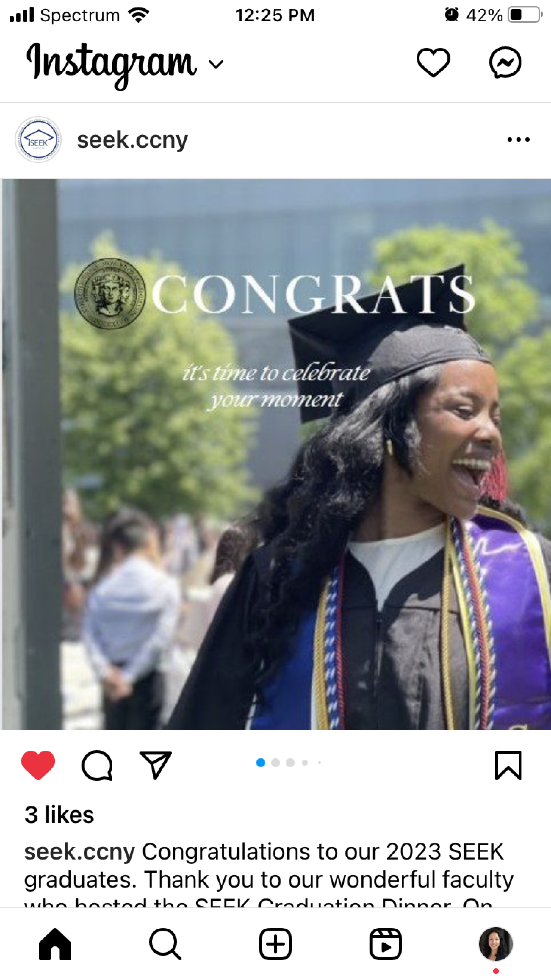This screenshot has height=980, width=551.
Task: Go to Home tab
Action: pyautogui.click(x=55, y=944)
